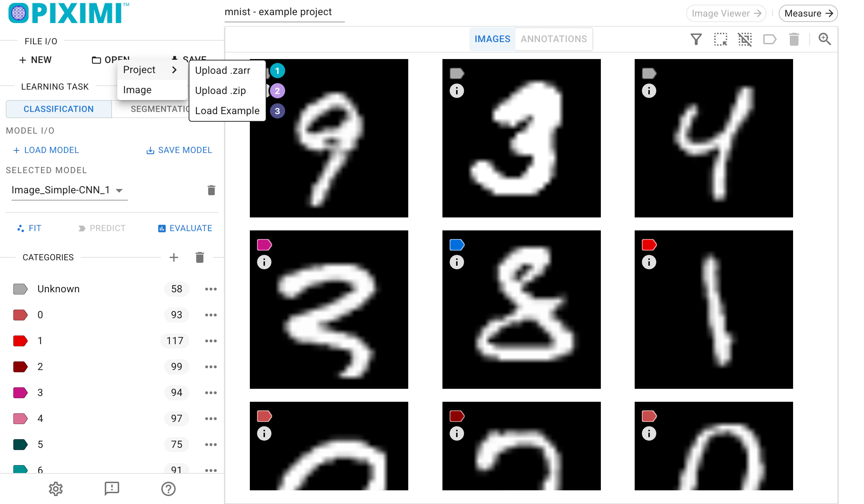Open options menu for category 5
Image resolution: width=864 pixels, height=504 pixels.
pyautogui.click(x=211, y=445)
